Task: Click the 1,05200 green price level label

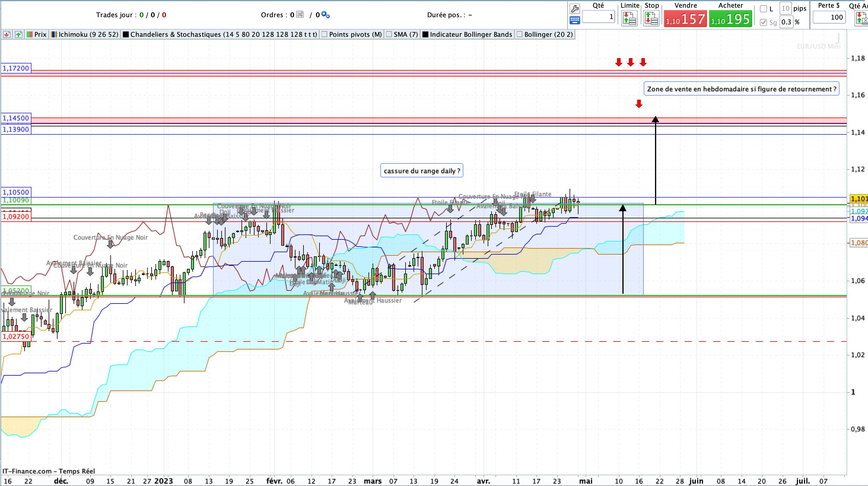Action: [16, 290]
